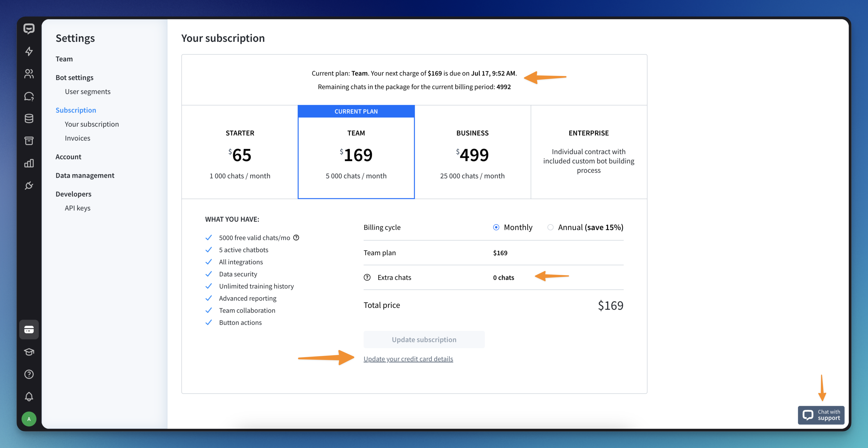Click the Update subscription button
868x448 pixels.
pyautogui.click(x=424, y=339)
